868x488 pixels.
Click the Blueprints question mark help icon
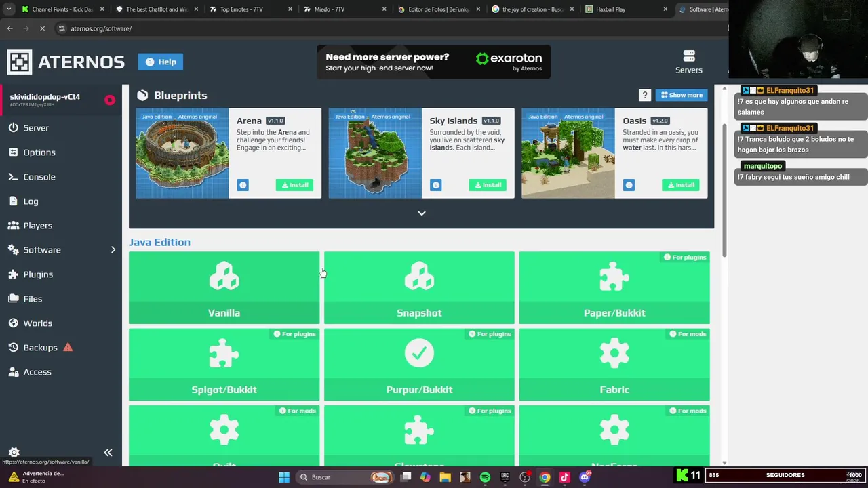[645, 95]
